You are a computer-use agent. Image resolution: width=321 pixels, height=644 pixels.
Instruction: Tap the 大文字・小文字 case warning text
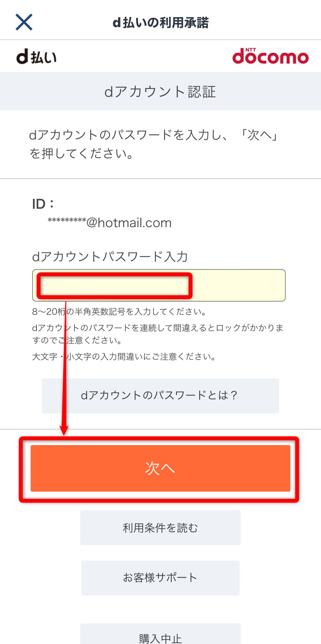[x=124, y=357]
